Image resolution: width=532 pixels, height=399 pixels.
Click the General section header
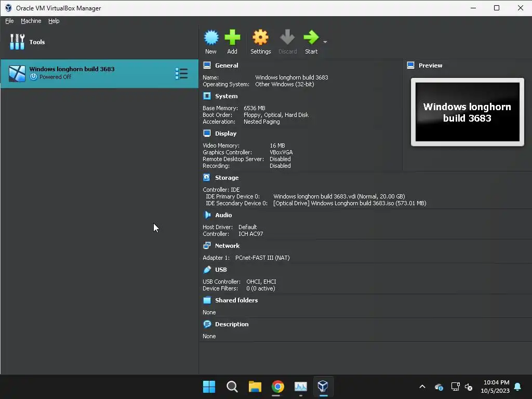pyautogui.click(x=227, y=65)
